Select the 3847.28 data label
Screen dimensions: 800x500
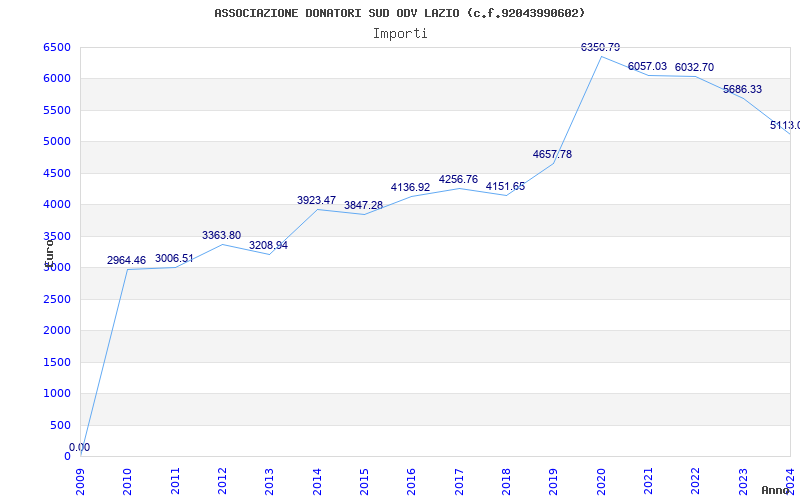[363, 205]
